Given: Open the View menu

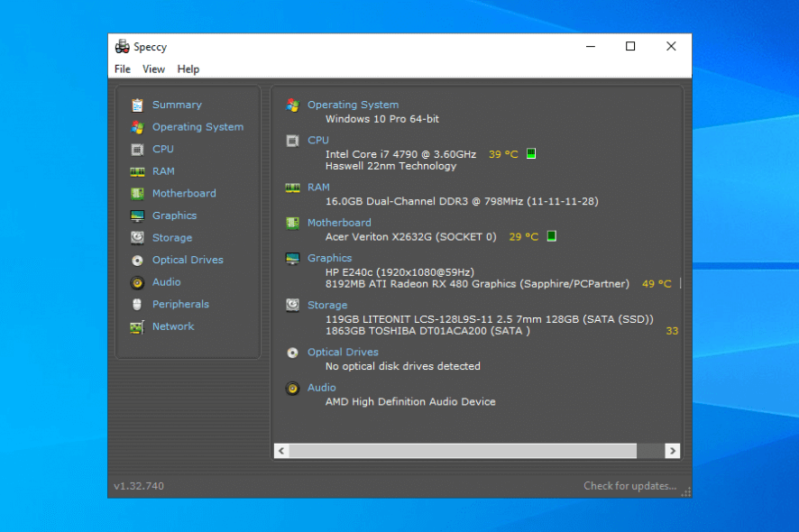Looking at the screenshot, I should tap(153, 69).
